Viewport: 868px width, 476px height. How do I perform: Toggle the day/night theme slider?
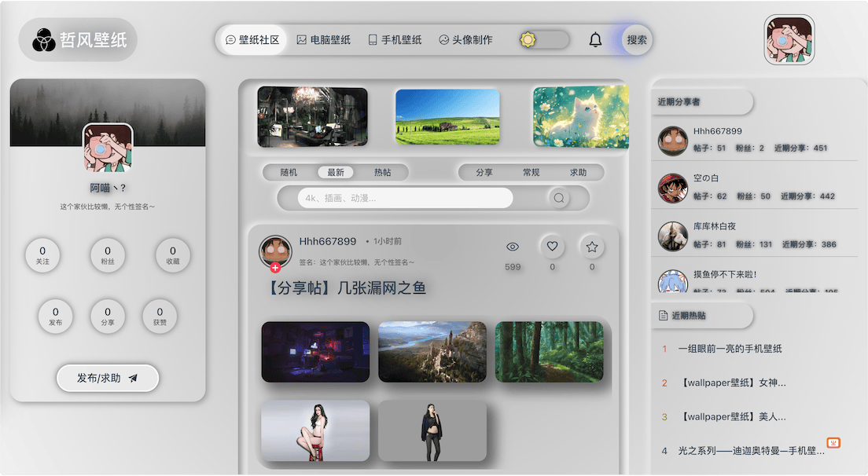point(527,39)
